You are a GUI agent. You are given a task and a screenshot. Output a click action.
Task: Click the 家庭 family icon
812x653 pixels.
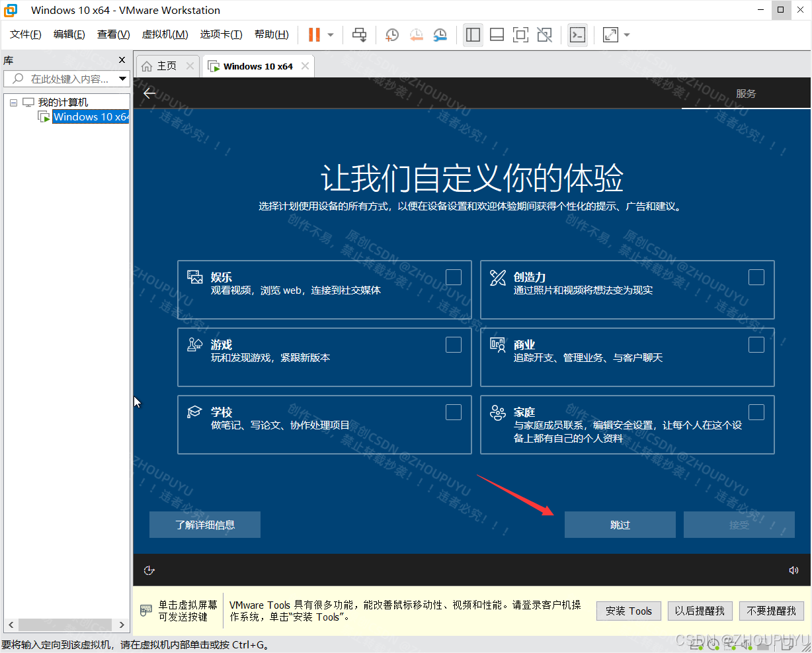point(498,413)
